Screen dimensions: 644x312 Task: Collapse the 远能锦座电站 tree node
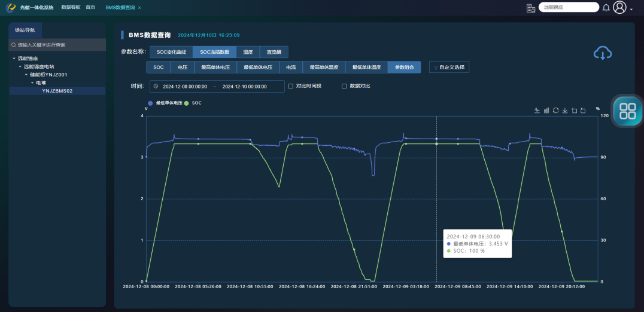(x=20, y=67)
